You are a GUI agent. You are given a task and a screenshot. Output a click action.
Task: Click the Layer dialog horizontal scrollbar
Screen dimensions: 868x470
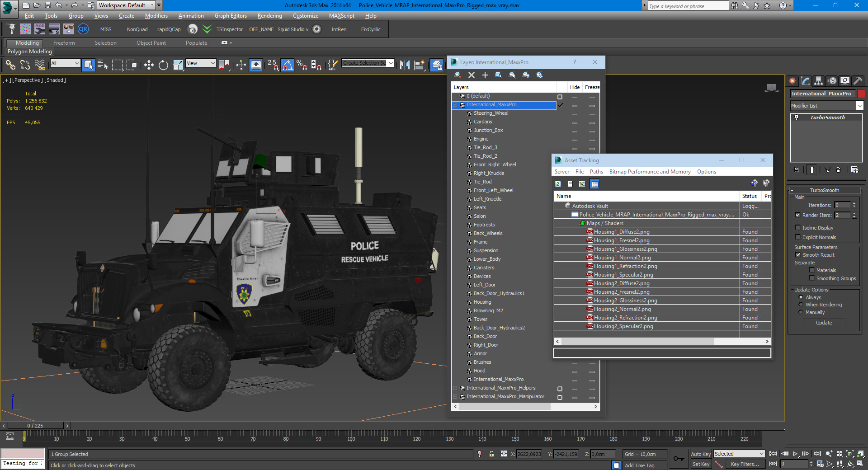point(505,407)
